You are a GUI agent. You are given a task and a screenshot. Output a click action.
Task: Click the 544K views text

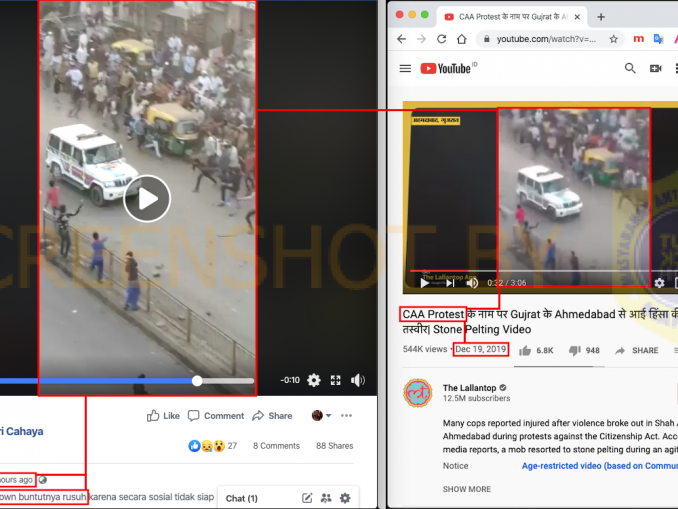click(x=425, y=349)
